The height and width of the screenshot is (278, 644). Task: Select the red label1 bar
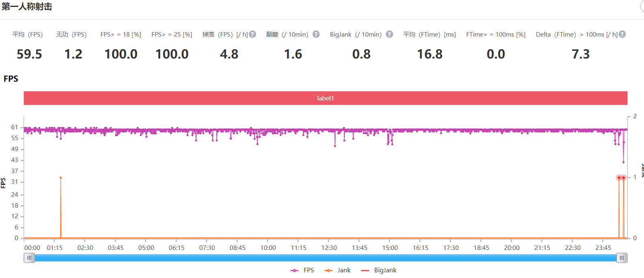[x=325, y=98]
